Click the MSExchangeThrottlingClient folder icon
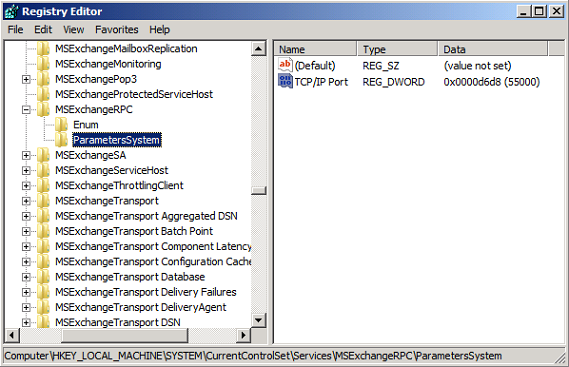569x367 pixels. pyautogui.click(x=43, y=185)
